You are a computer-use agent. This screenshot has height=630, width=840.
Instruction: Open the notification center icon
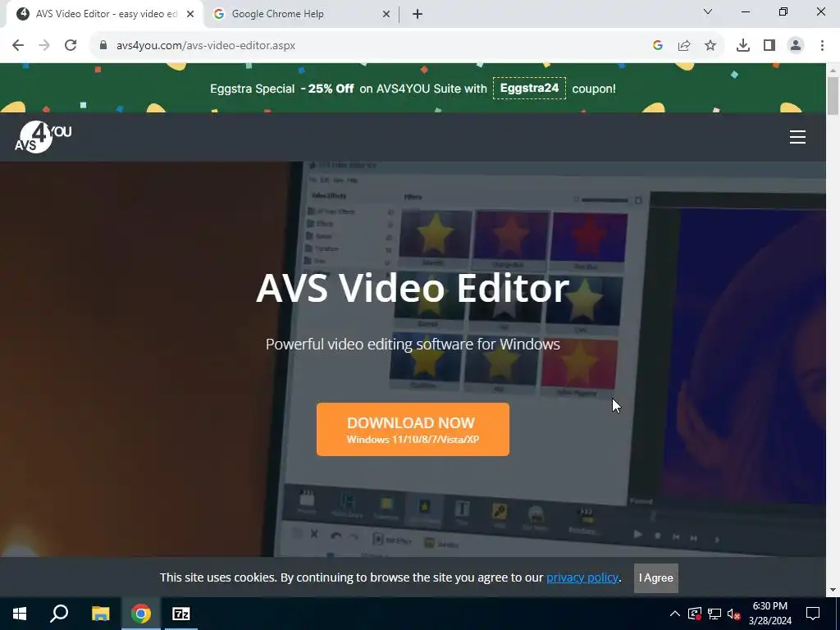pyautogui.click(x=813, y=614)
